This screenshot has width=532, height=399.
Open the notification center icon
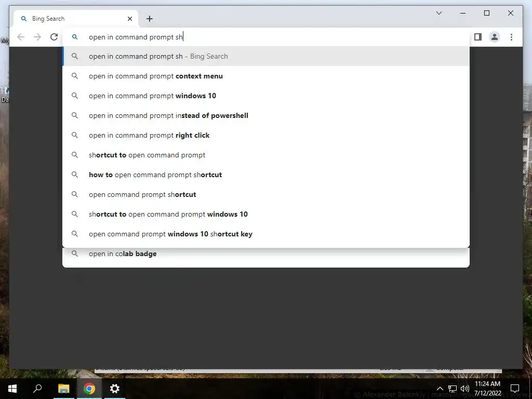click(515, 389)
